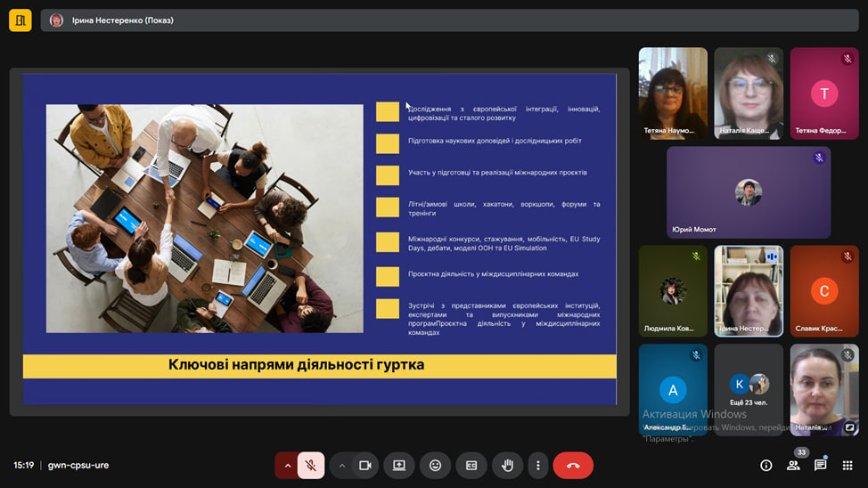Start presenting your screen

point(399,465)
